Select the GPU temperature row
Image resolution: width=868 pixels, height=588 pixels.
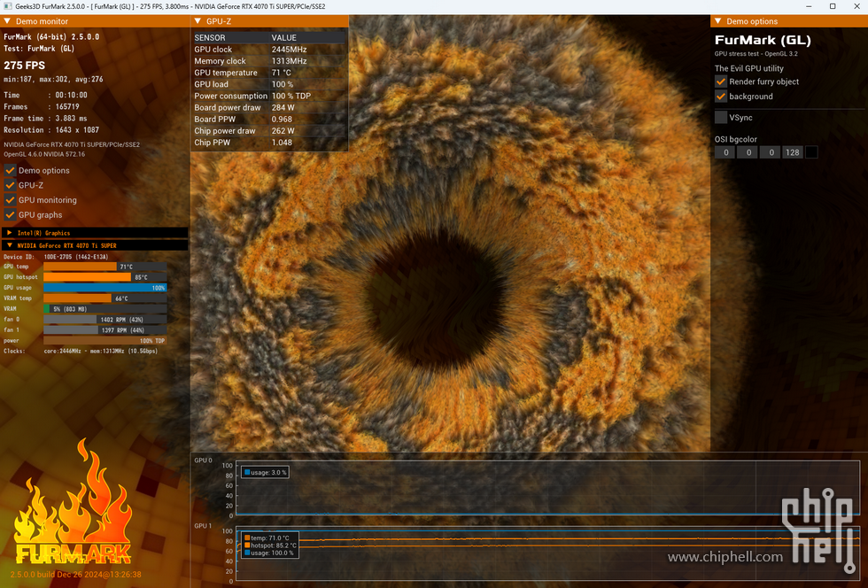click(x=269, y=73)
